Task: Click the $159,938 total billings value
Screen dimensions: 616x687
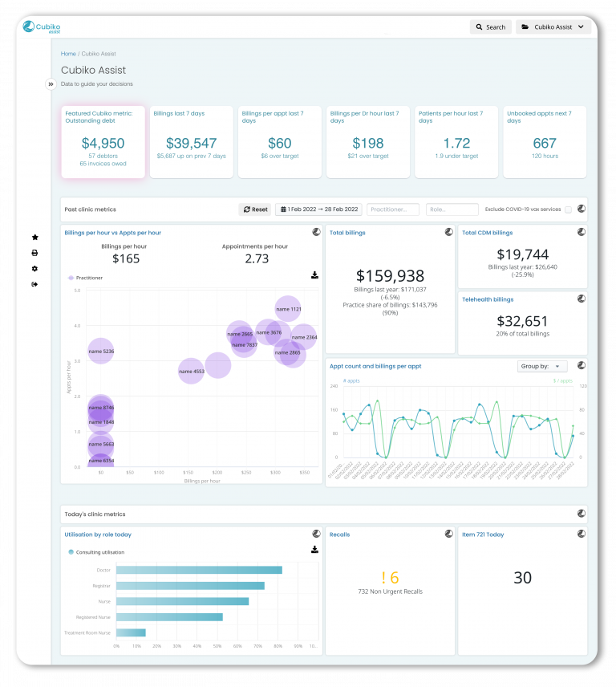Action: point(390,276)
